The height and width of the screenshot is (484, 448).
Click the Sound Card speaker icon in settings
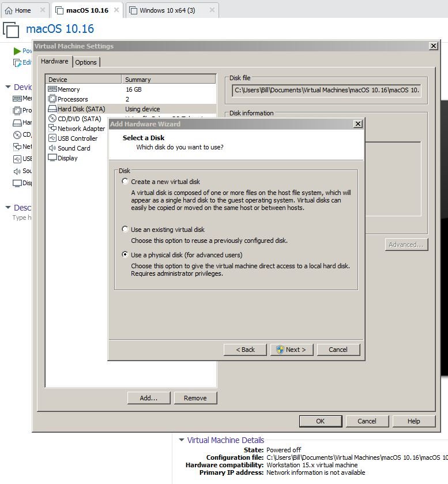pos(52,148)
